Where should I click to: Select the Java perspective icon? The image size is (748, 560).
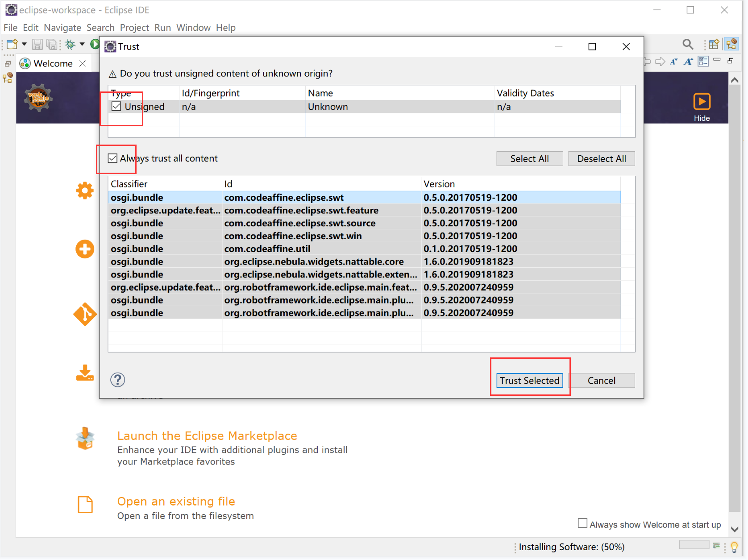pyautogui.click(x=731, y=44)
